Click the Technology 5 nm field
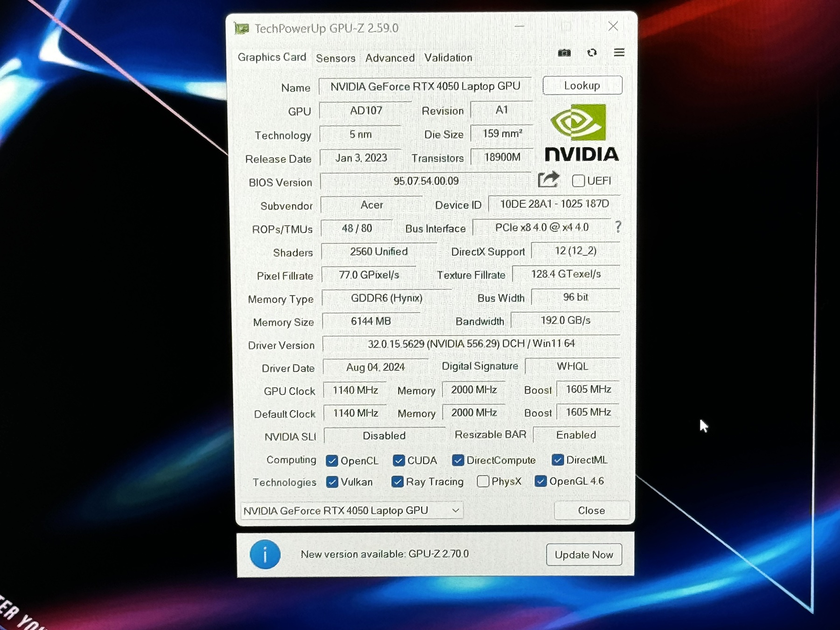The height and width of the screenshot is (630, 840). [360, 135]
